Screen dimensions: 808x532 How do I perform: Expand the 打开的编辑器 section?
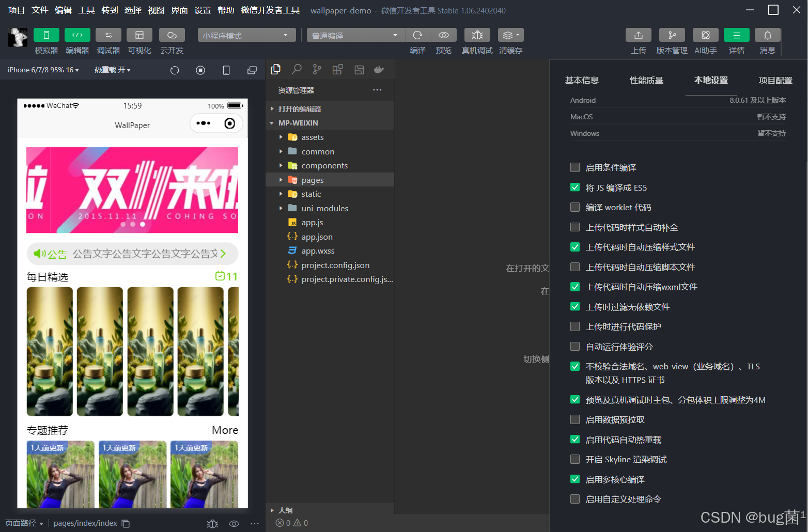[330, 109]
